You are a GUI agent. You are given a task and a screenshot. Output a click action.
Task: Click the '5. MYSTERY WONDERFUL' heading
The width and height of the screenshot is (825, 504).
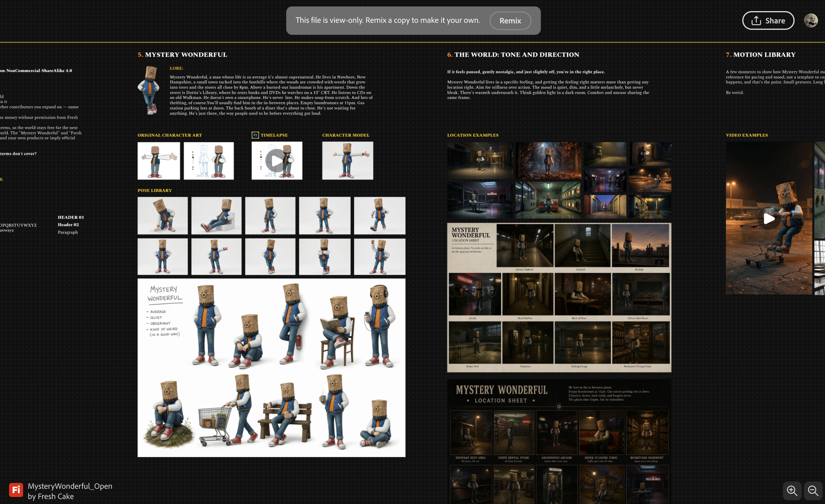[182, 55]
